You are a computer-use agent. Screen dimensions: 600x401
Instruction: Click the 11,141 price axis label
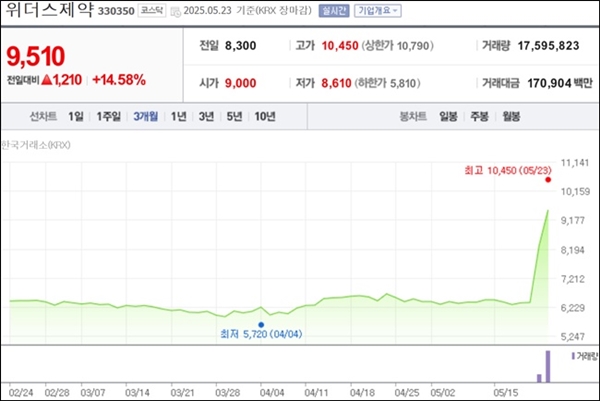(575, 163)
